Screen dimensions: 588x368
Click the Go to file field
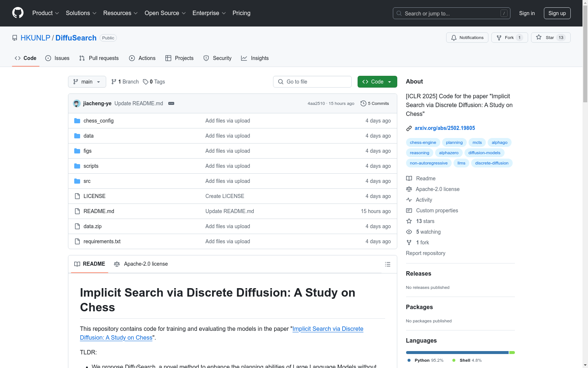pyautogui.click(x=312, y=82)
